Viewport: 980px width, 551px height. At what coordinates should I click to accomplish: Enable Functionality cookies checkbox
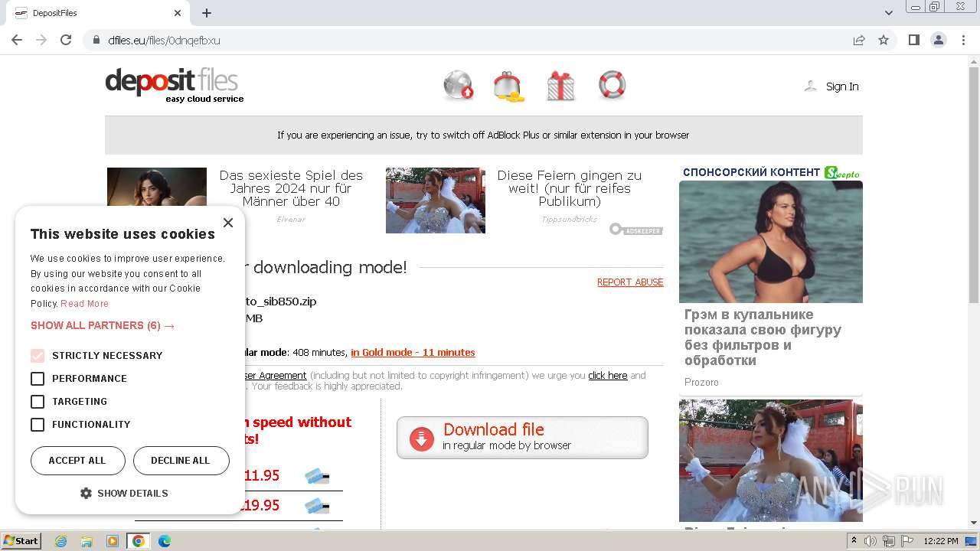(38, 425)
